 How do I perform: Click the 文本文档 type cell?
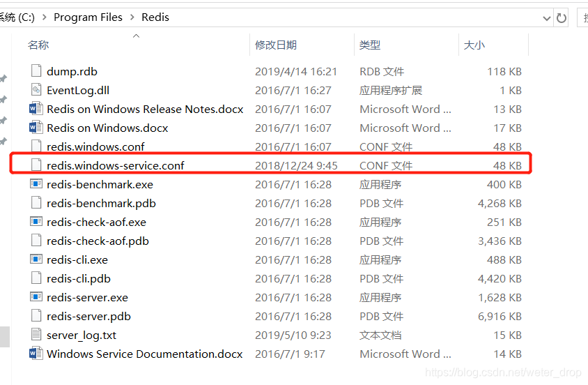click(380, 335)
